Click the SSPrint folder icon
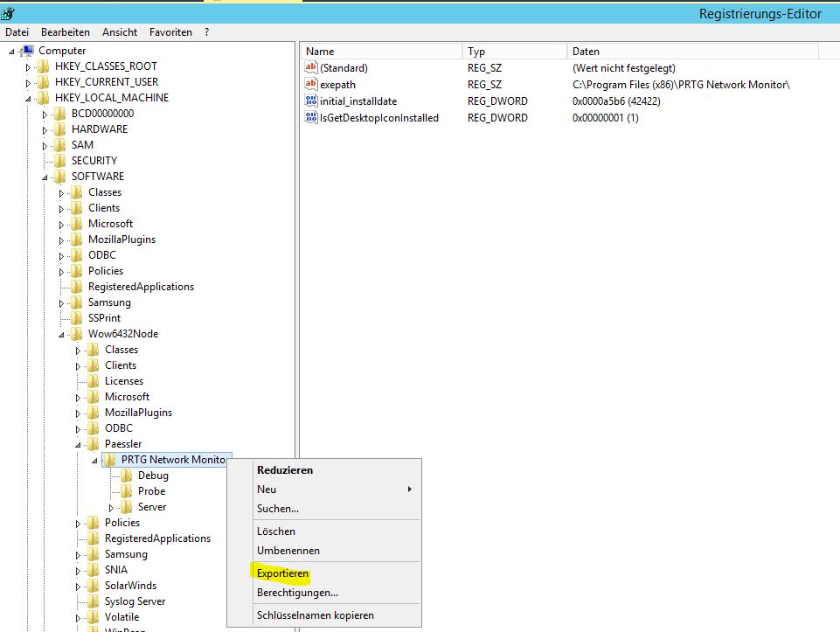 [x=77, y=318]
